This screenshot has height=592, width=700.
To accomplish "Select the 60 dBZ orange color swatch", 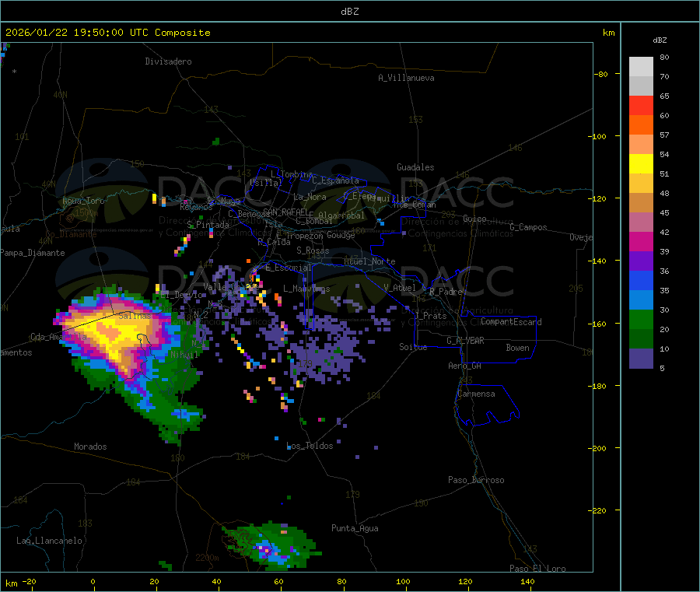I will 641,125.
